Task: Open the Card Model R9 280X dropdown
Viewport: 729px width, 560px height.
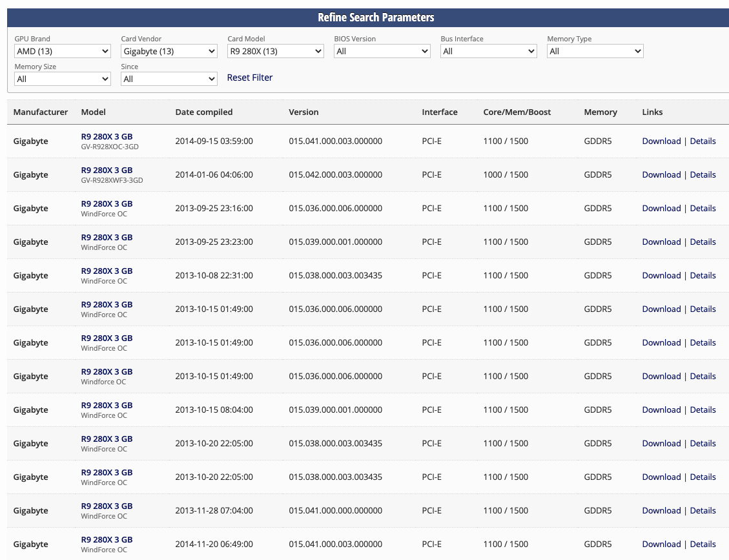Action: point(275,51)
